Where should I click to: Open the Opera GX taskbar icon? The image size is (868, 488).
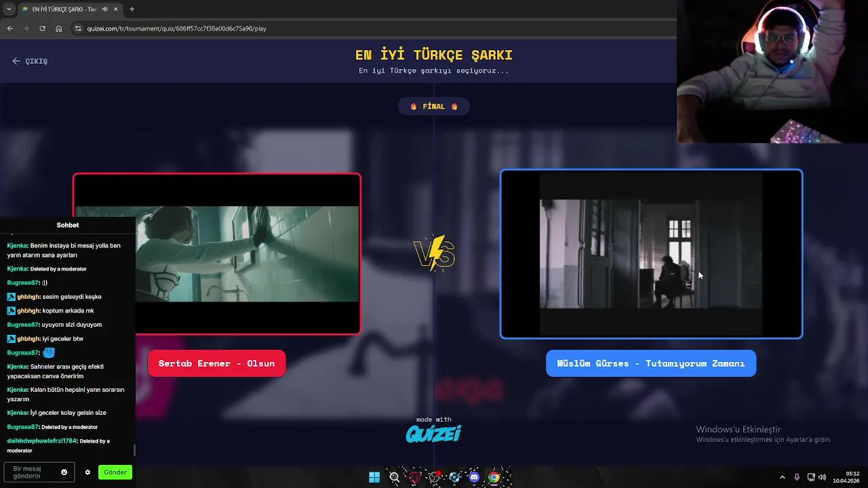(x=414, y=477)
